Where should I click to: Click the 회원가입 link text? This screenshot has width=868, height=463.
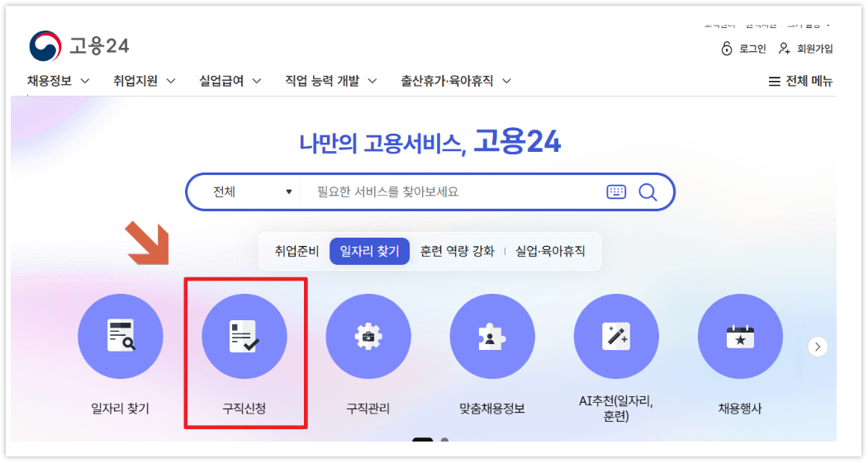815,49
